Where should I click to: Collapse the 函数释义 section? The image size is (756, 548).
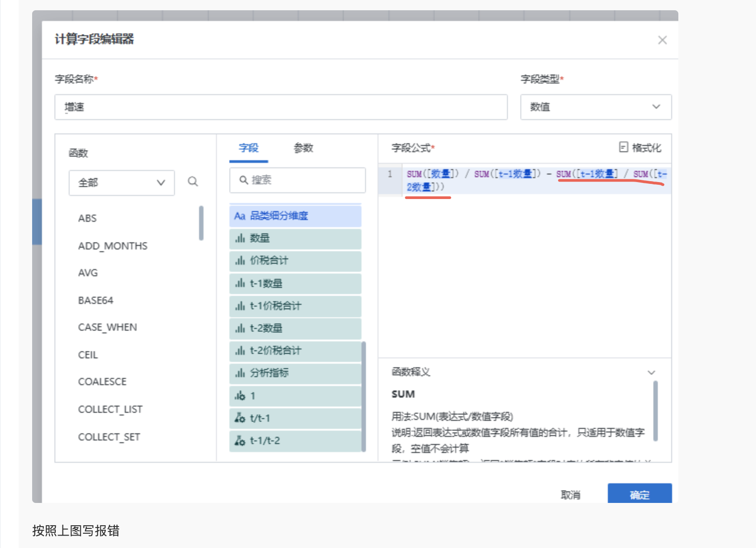[652, 372]
